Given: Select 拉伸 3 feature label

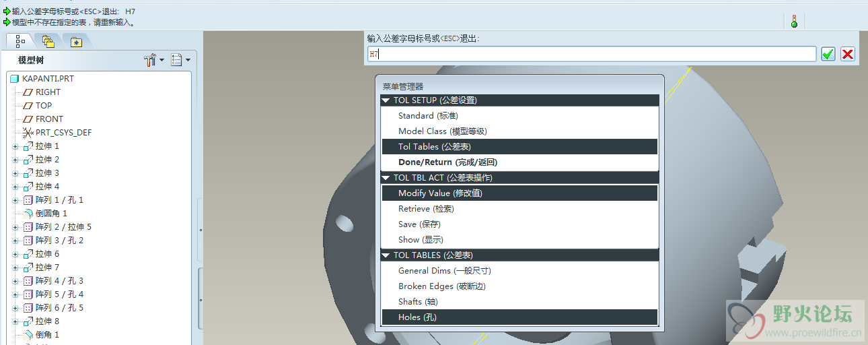Looking at the screenshot, I should point(47,173).
